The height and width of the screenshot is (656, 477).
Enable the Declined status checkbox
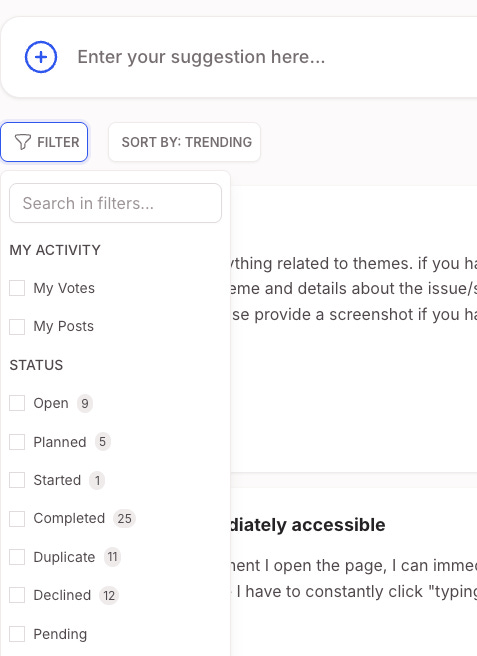(17, 595)
